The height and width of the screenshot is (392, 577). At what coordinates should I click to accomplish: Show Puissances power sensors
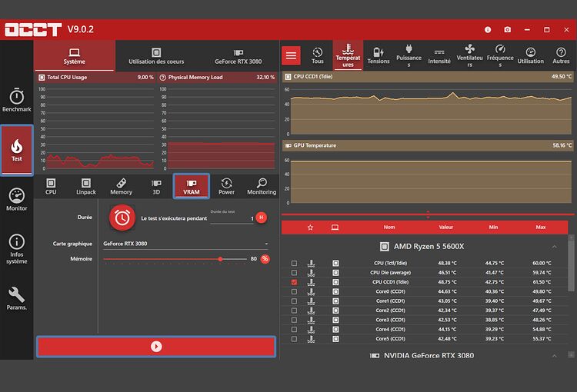click(409, 55)
